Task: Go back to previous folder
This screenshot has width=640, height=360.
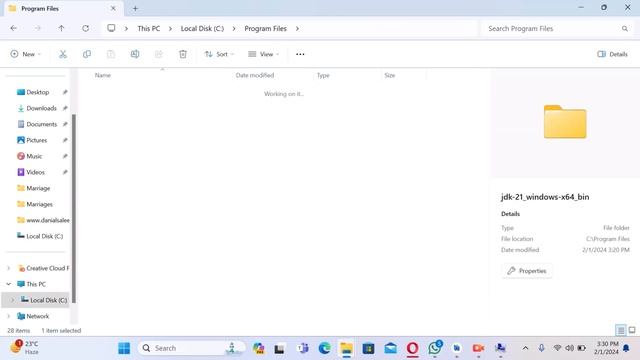Action: point(13,28)
